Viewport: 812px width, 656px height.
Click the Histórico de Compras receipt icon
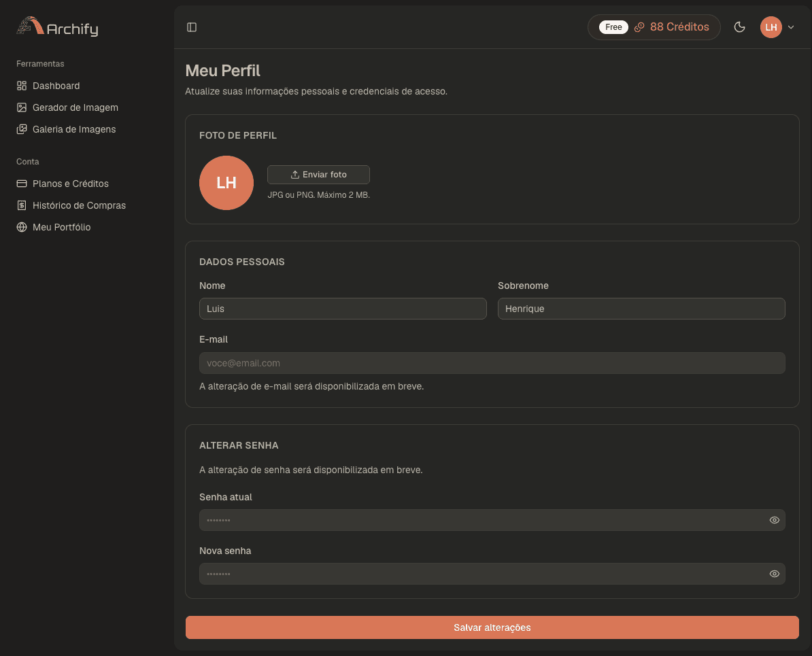(22, 205)
